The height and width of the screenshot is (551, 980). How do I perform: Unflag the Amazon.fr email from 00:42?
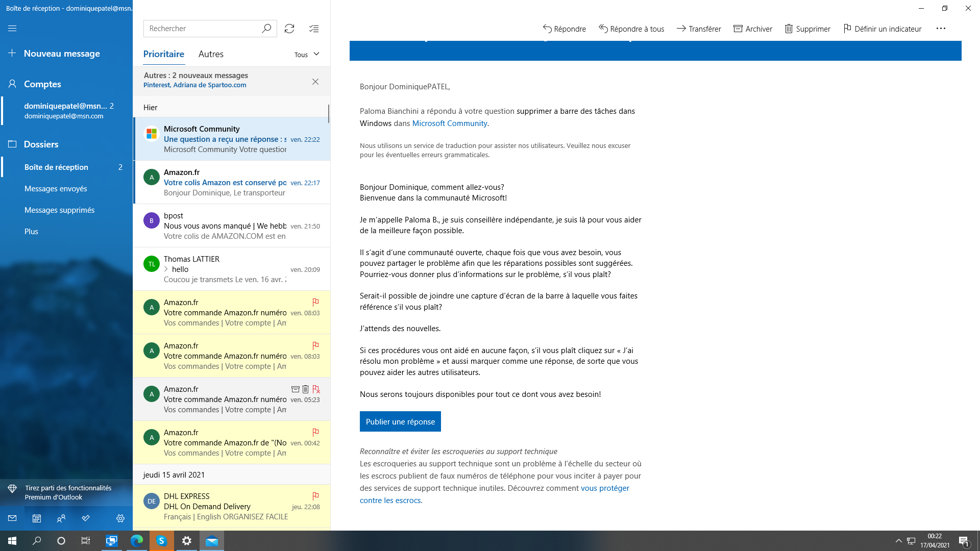pos(315,432)
